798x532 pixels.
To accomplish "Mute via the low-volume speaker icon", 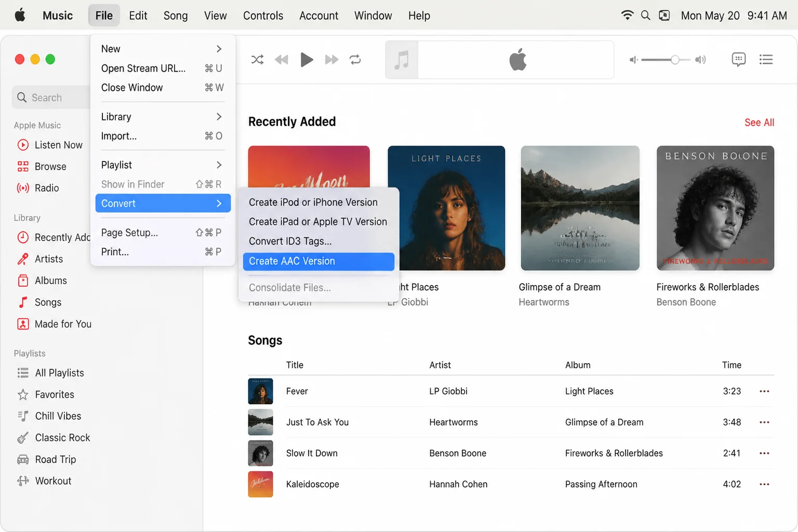I will (x=633, y=60).
